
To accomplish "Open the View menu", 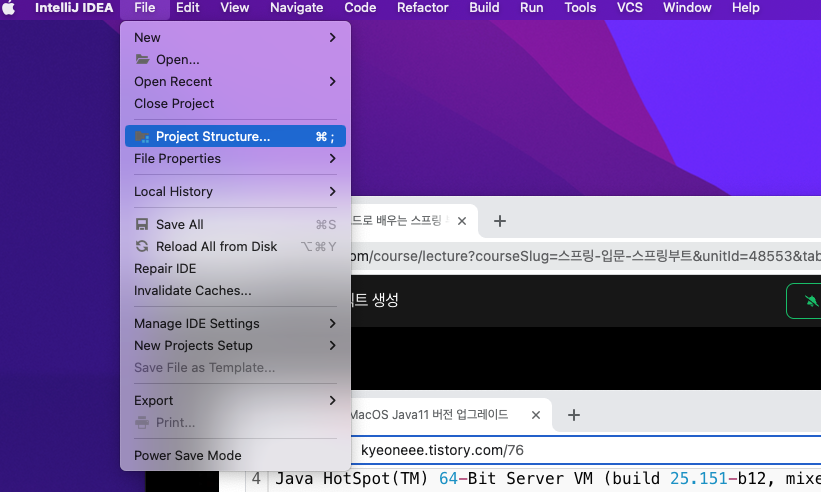I will click(x=235, y=8).
